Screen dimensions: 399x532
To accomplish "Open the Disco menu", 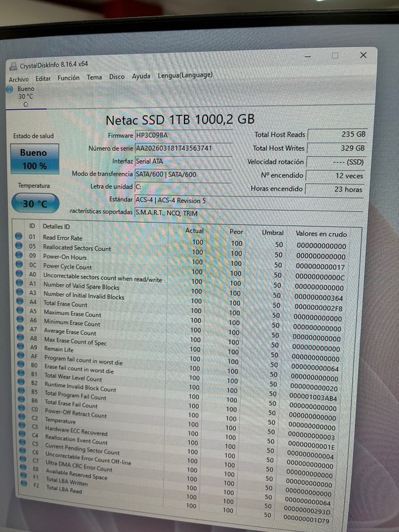I will click(117, 77).
